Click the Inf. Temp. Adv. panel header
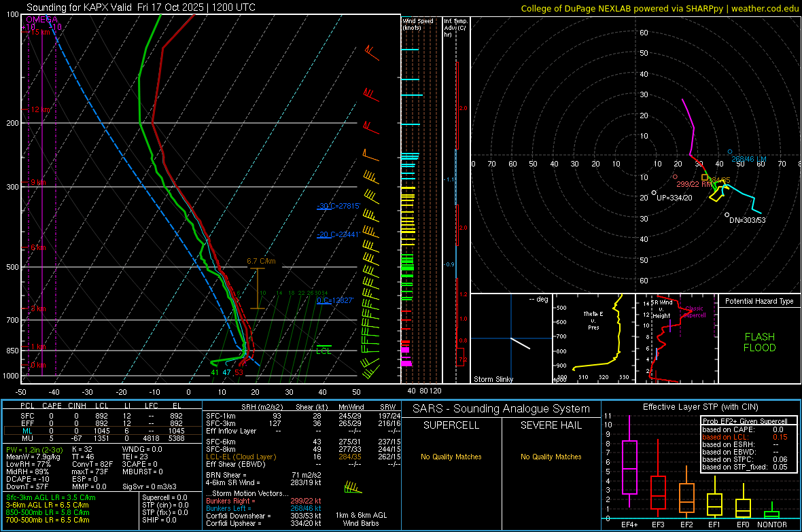 tap(455, 28)
